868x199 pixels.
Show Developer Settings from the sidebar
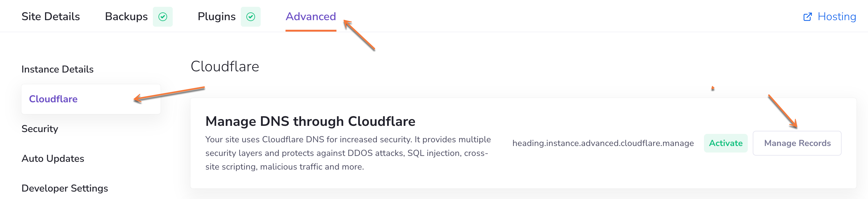tap(65, 188)
